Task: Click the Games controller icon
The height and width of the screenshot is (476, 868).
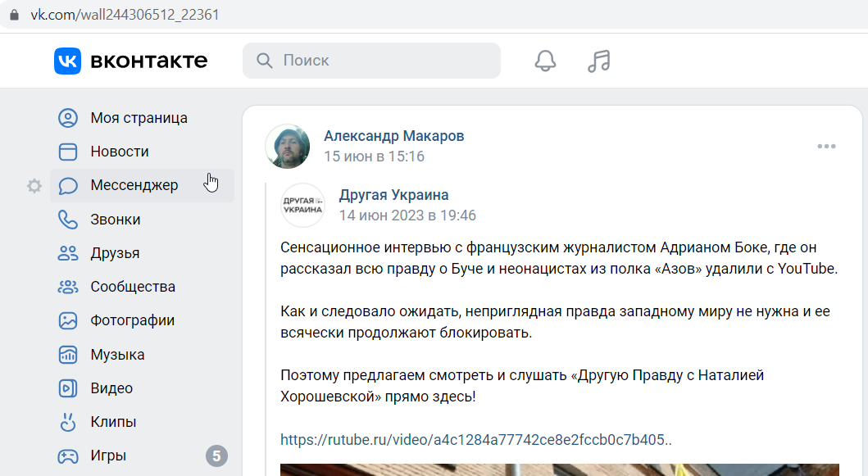Action: [x=68, y=456]
